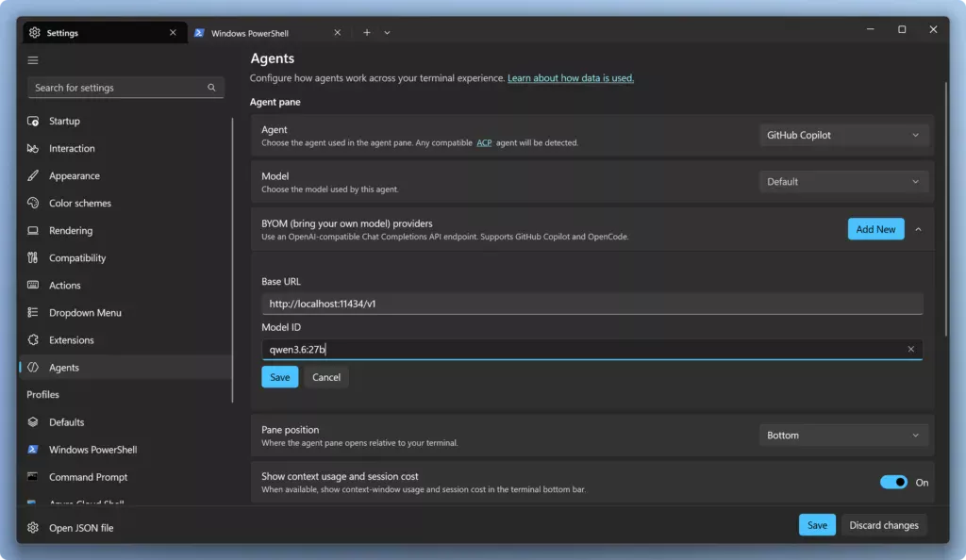The width and height of the screenshot is (966, 560).
Task: Go to Interaction settings page
Action: tap(126, 148)
